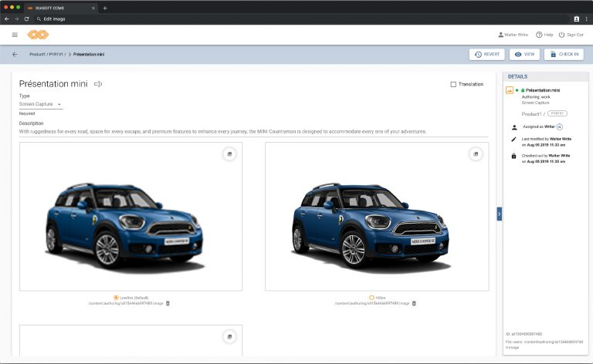
Task: Go forward with the browser forward arrow
Action: 17,19
